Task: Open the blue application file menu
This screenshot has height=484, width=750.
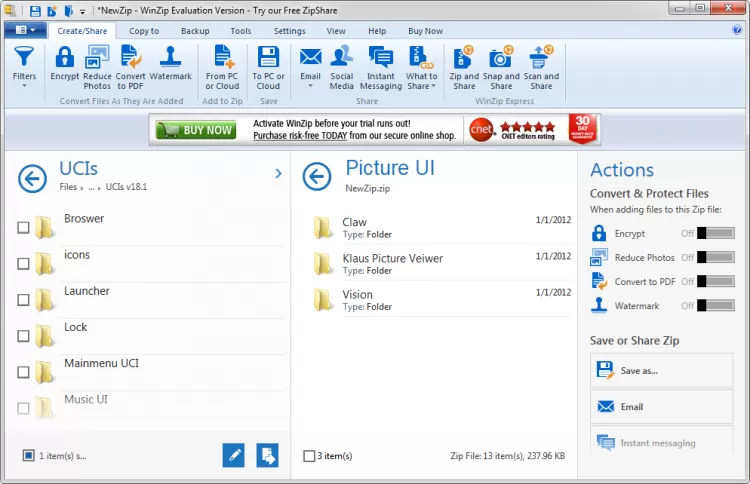Action: 25,30
